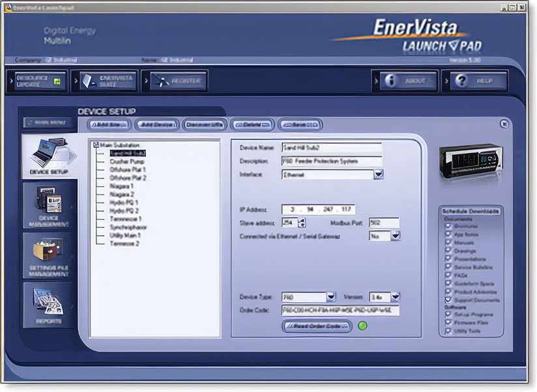
Task: Select Niagara 1 in device tree
Action: 121,186
